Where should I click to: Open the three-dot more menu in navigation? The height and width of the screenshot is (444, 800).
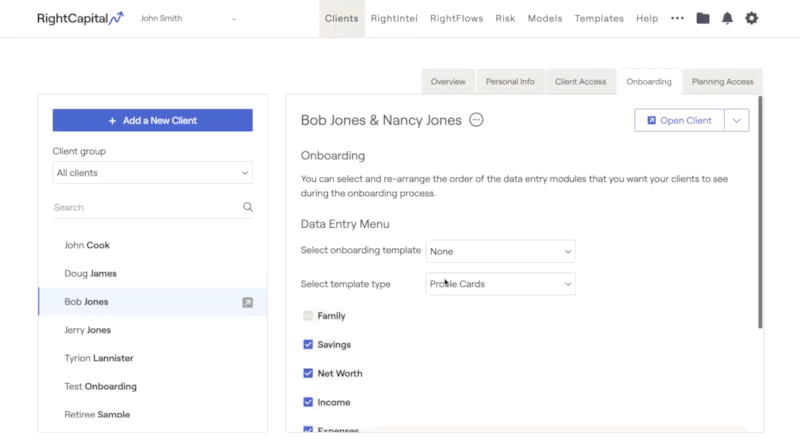coord(677,18)
